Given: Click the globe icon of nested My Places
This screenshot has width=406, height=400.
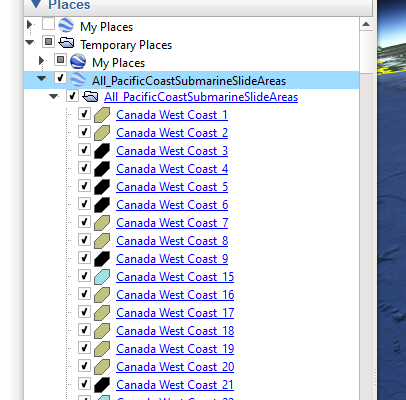Looking at the screenshot, I should click(x=78, y=61).
